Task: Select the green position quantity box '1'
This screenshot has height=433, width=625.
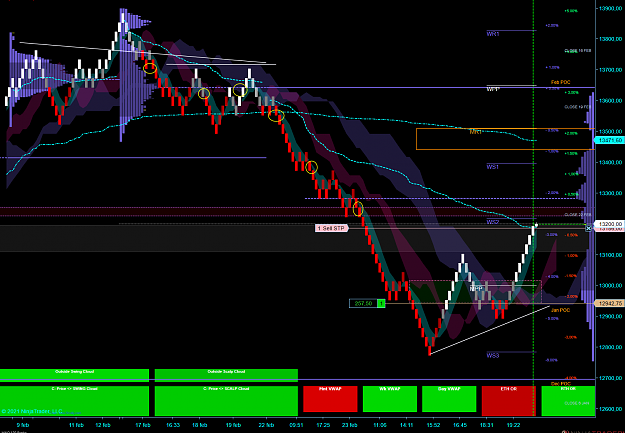Action: pyautogui.click(x=381, y=304)
